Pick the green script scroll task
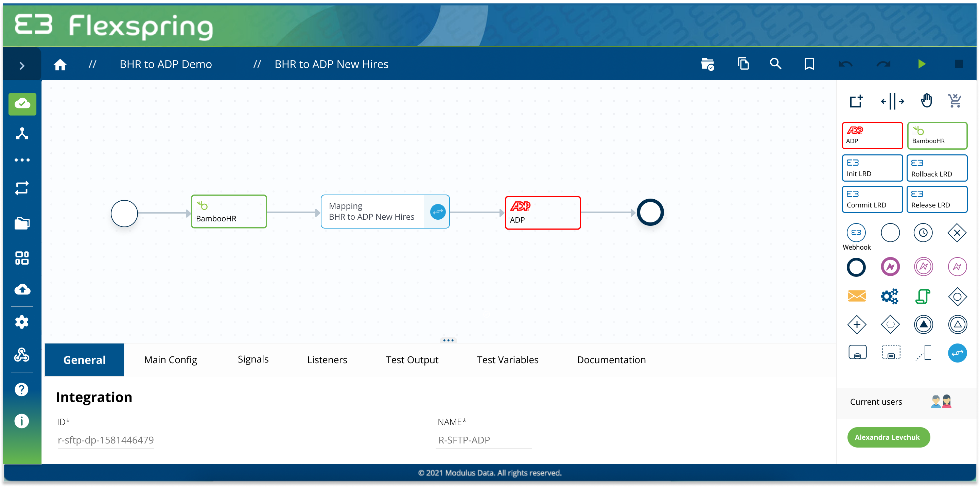This screenshot has height=487, width=980. [923, 296]
